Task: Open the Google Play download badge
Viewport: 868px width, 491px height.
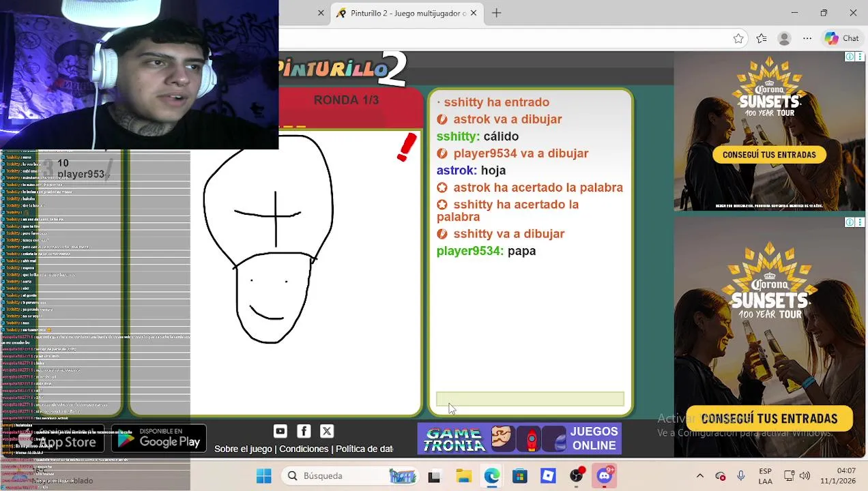Action: [159, 438]
